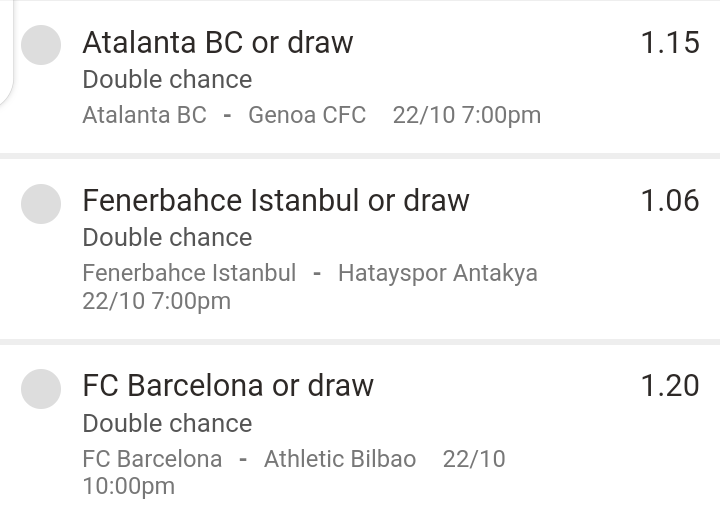The width and height of the screenshot is (720, 522).
Task: Click the 10:00pm kickoff time text
Action: coord(128,486)
